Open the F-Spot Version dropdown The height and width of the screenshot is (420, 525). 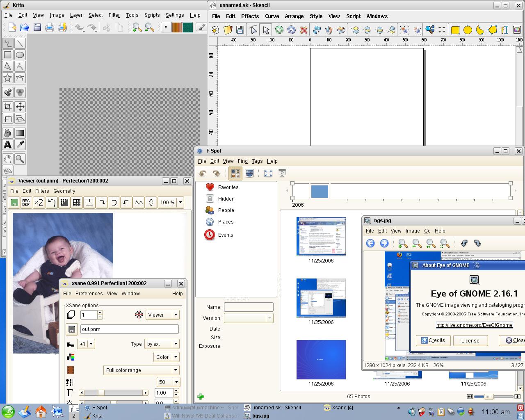click(248, 318)
